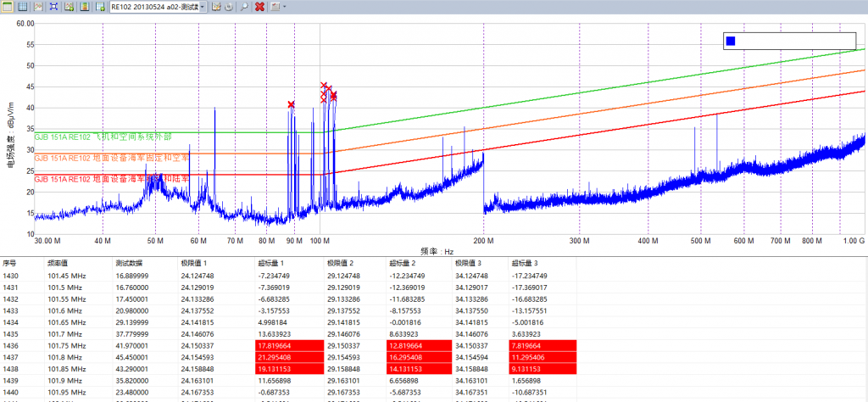
Task: Click the data table grid icon in toolbar
Action: [23, 7]
